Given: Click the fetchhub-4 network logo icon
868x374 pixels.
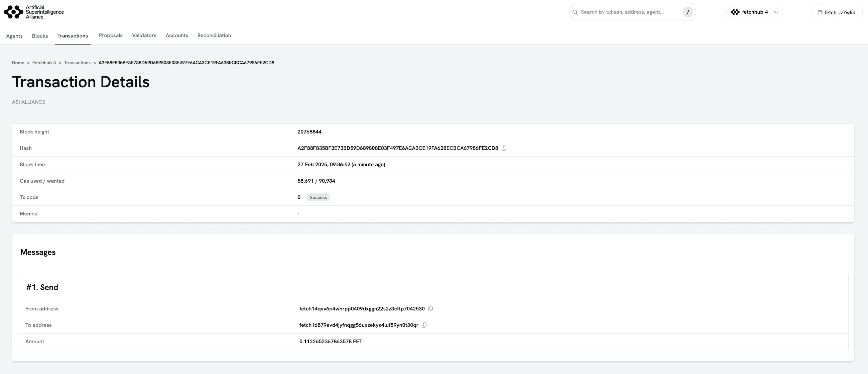Looking at the screenshot, I should pos(735,12).
